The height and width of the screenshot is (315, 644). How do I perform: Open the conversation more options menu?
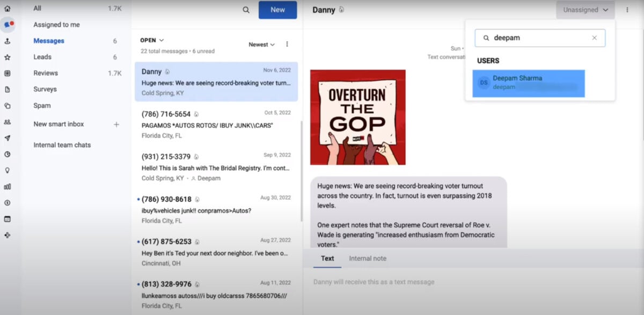(x=627, y=10)
